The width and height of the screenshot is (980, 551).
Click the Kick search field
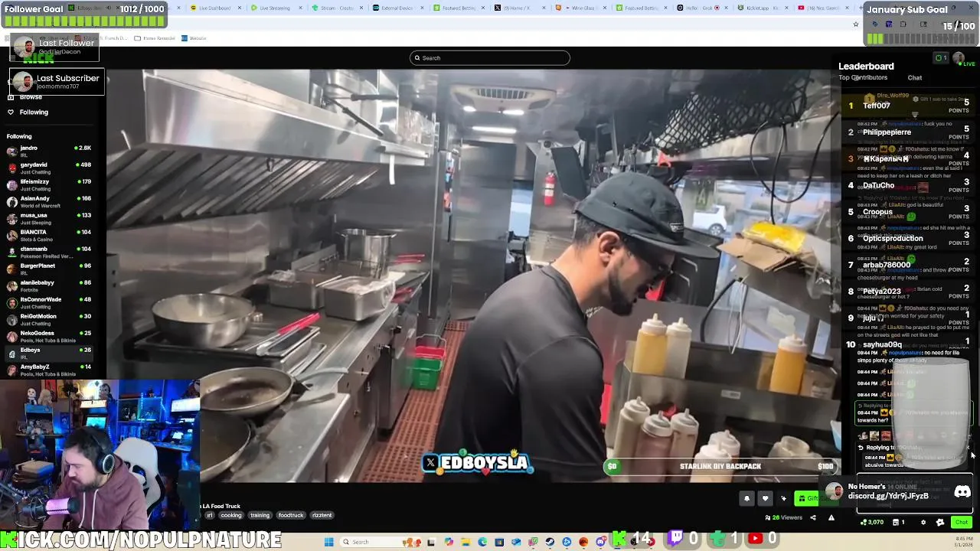pyautogui.click(x=490, y=58)
